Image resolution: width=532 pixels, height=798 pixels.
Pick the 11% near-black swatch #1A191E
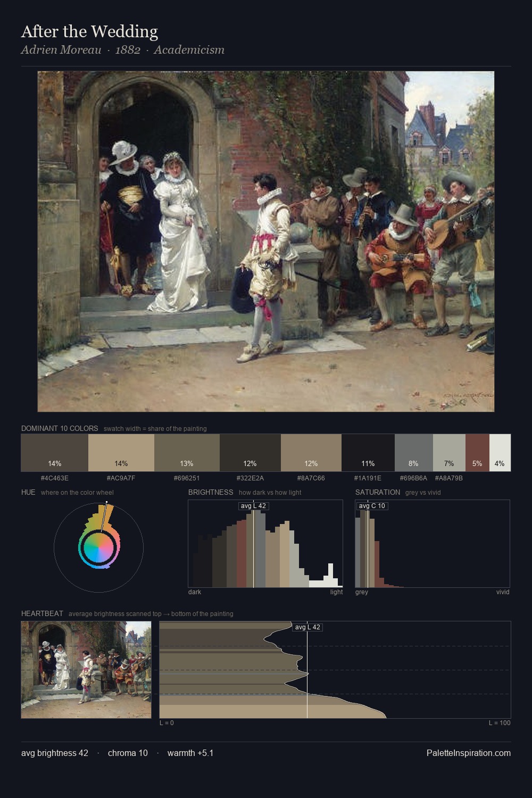(368, 453)
